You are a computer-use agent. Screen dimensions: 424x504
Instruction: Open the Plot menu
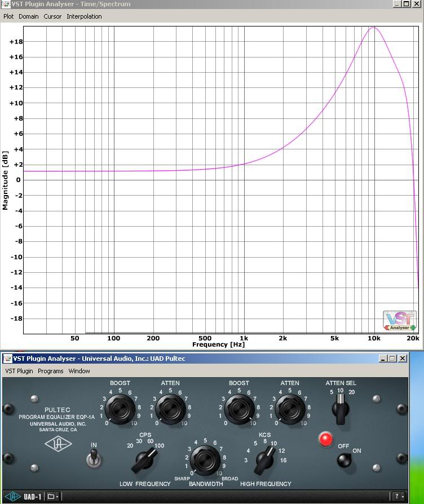tap(8, 16)
